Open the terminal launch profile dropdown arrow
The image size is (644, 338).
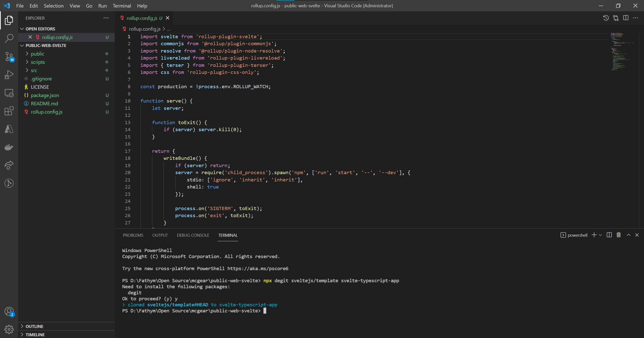600,235
